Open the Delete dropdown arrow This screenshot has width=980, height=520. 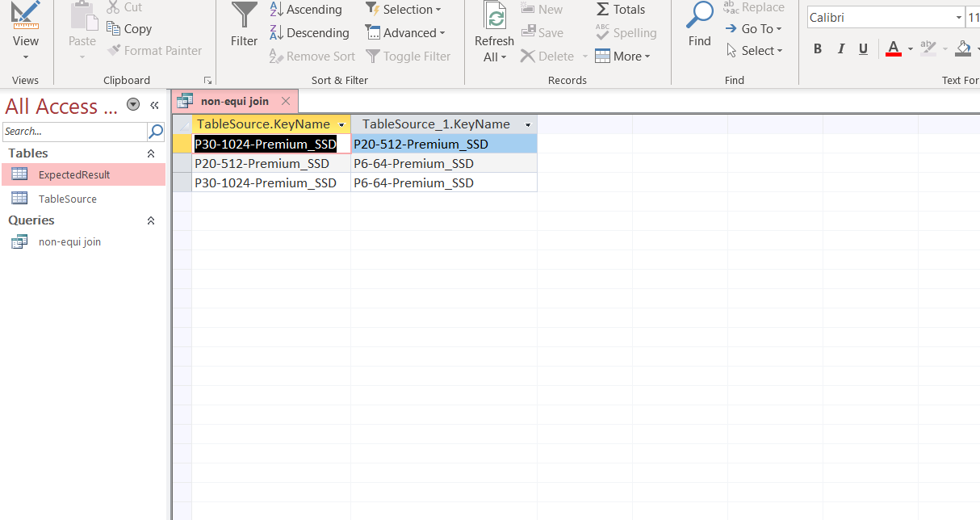584,57
